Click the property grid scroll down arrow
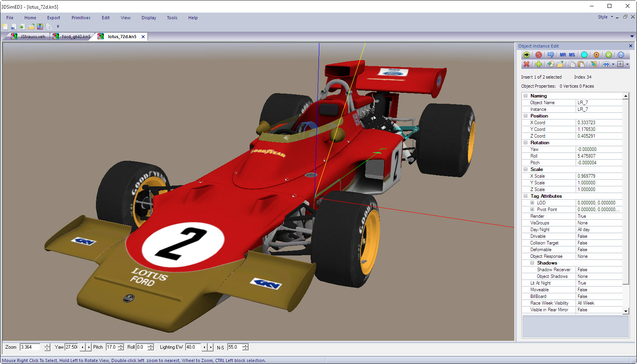The image size is (637, 364). tap(626, 311)
